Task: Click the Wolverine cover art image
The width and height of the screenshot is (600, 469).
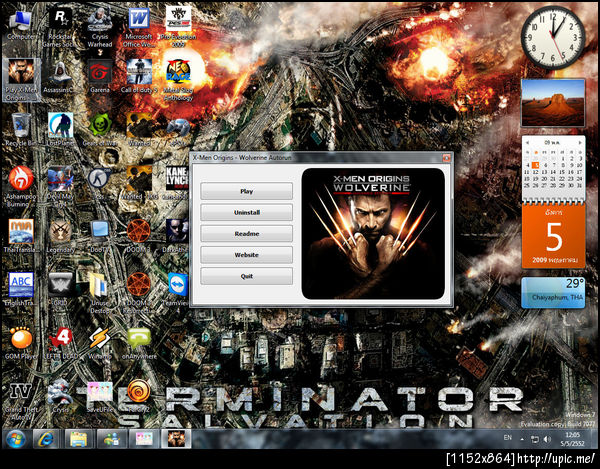Action: click(373, 234)
